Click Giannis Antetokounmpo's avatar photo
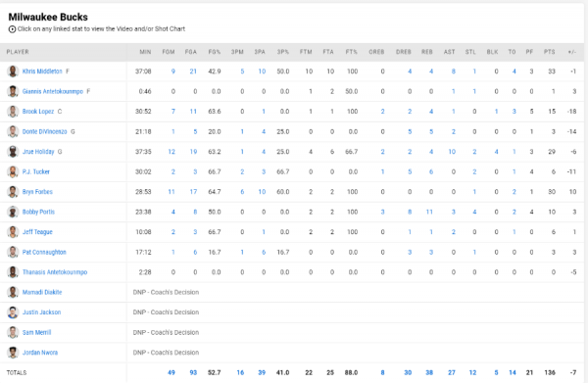The width and height of the screenshot is (588, 383). click(13, 91)
